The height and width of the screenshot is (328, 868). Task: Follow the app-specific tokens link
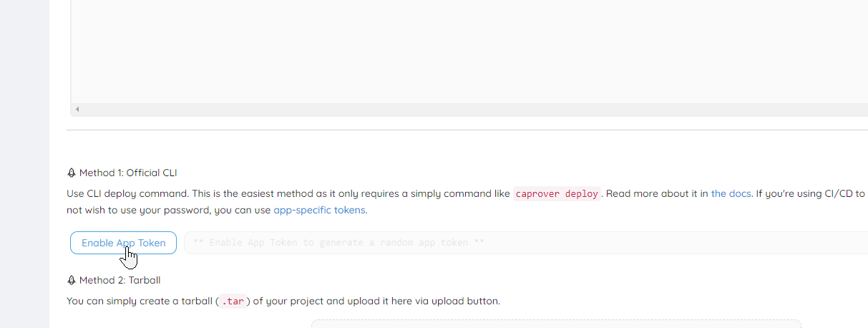[319, 210]
